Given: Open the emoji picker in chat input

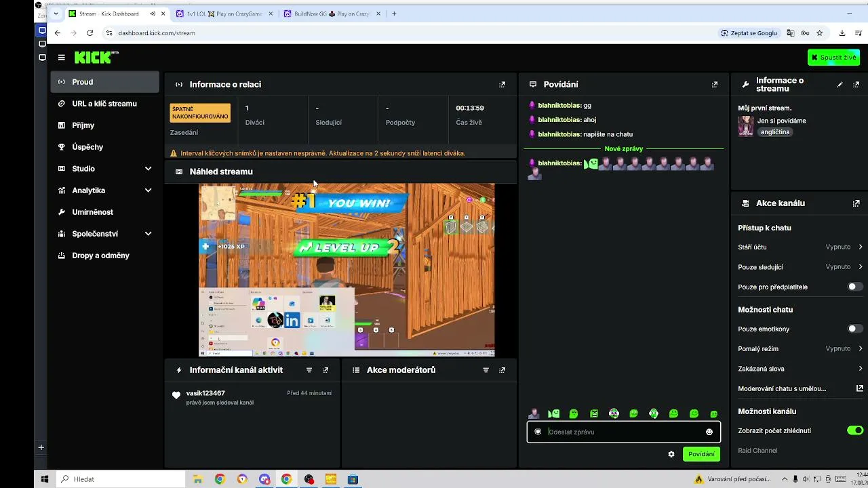Looking at the screenshot, I should pos(709,432).
